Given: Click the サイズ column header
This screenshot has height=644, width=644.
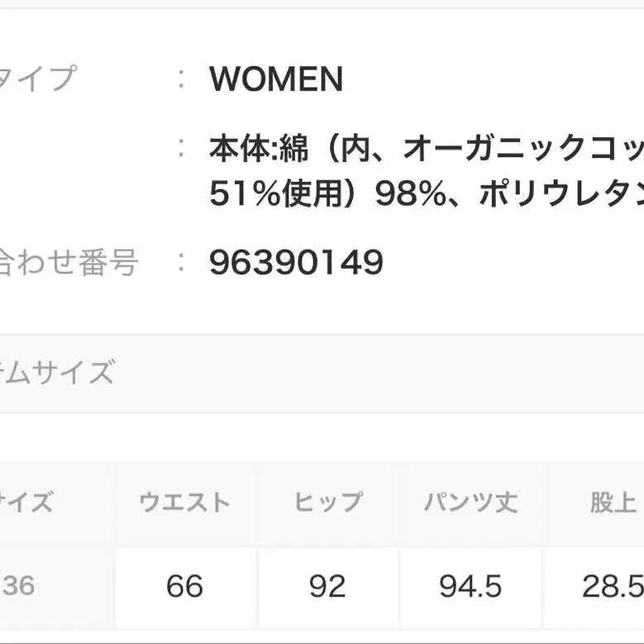Looking at the screenshot, I should 29,502.
